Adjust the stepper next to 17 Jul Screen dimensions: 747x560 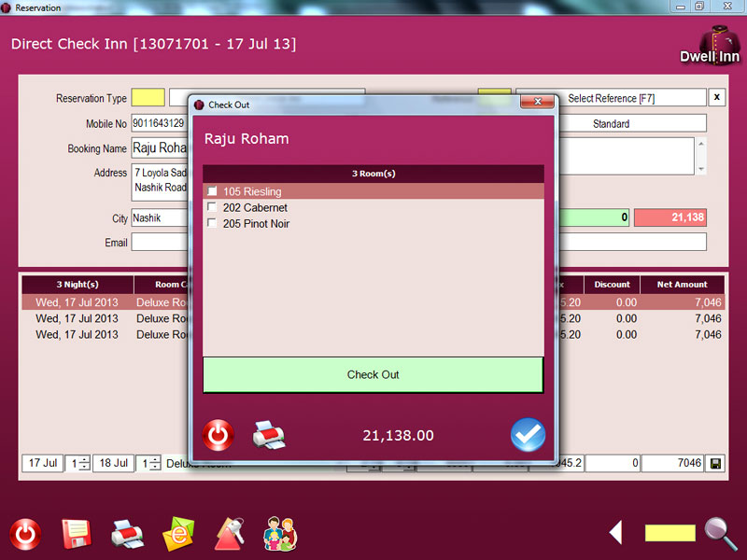click(83, 464)
